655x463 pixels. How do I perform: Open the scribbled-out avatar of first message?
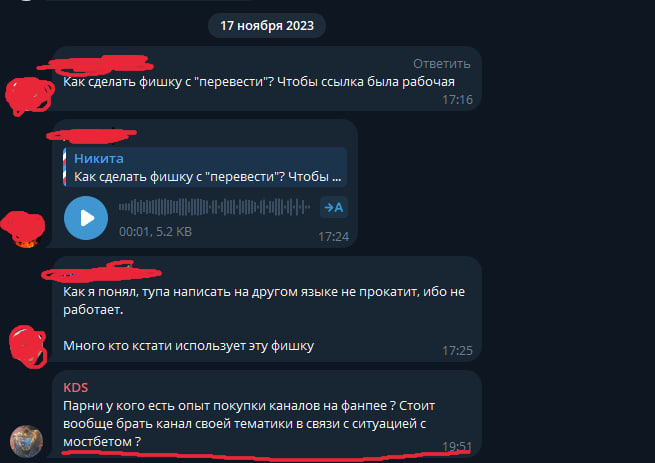coord(29,96)
